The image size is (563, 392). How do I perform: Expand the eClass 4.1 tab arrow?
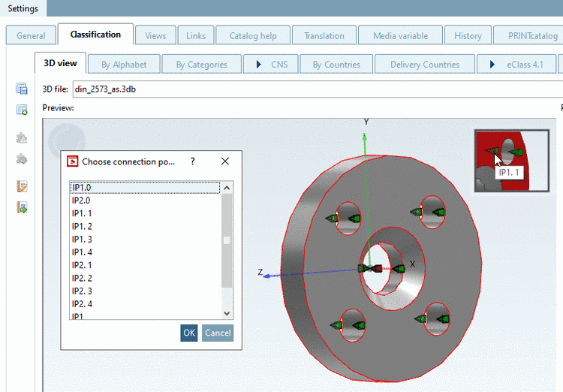pos(492,65)
